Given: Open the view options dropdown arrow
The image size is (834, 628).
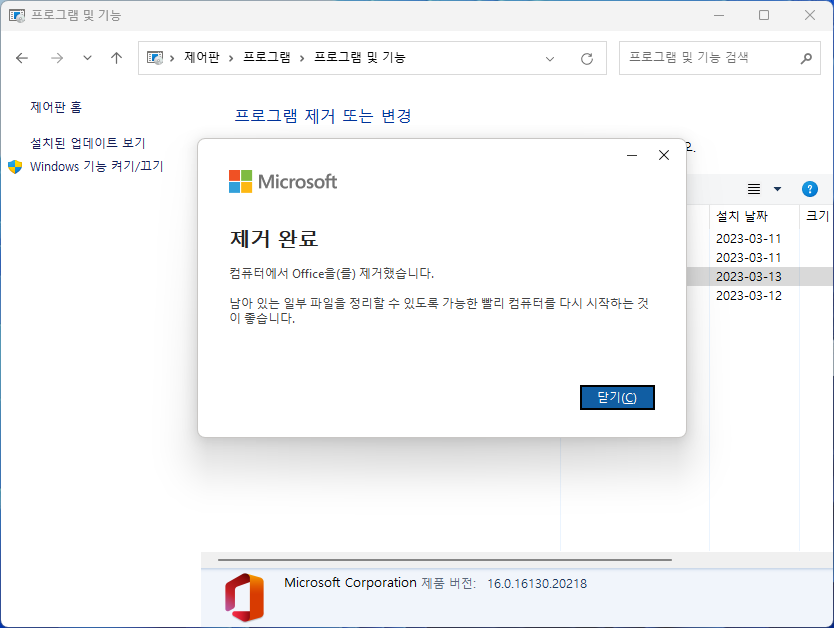Looking at the screenshot, I should click(777, 189).
